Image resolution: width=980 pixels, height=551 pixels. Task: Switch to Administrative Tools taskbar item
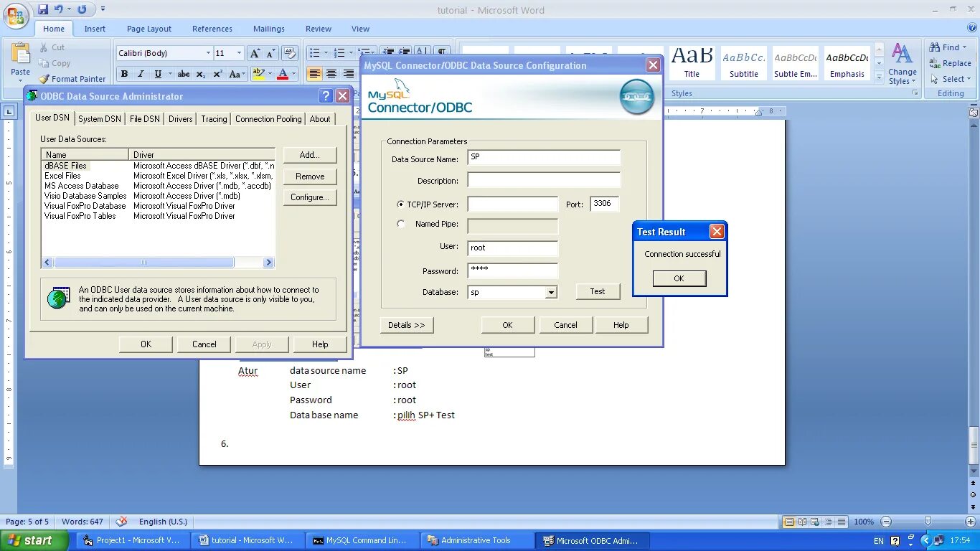[476, 540]
